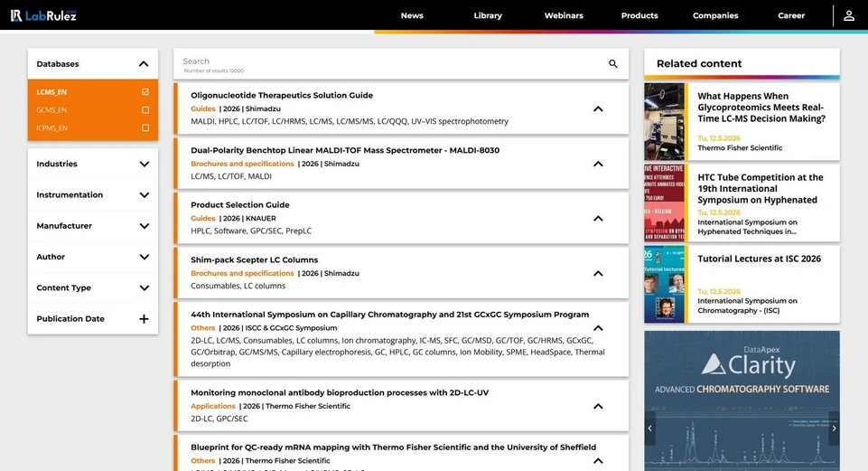The height and width of the screenshot is (471, 868).
Task: Collapse the Oligonucleotide Therapeutics Solution Guide entry
Action: click(x=598, y=109)
